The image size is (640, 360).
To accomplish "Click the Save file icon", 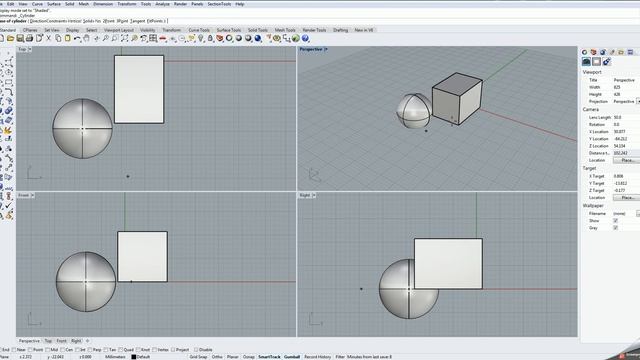I will [20, 38].
